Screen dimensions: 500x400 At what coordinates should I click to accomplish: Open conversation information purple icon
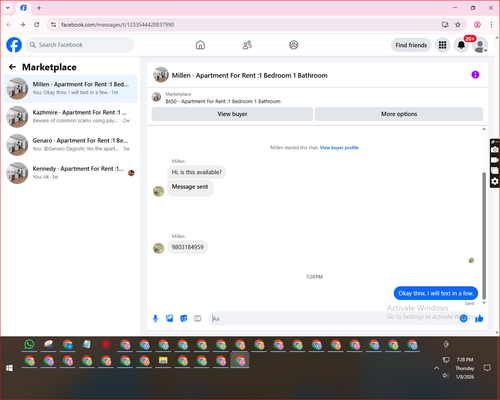click(x=475, y=75)
